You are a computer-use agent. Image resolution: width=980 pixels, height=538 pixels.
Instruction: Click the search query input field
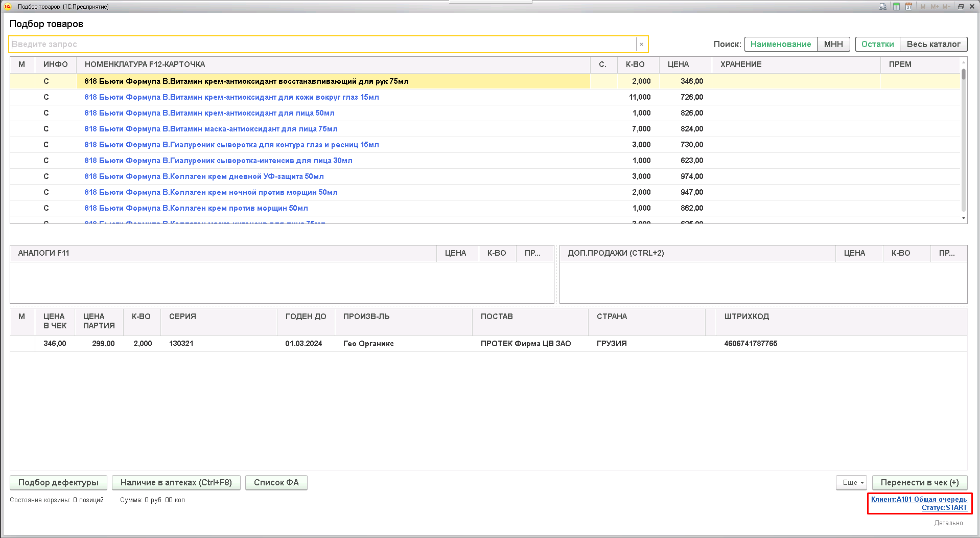[322, 44]
